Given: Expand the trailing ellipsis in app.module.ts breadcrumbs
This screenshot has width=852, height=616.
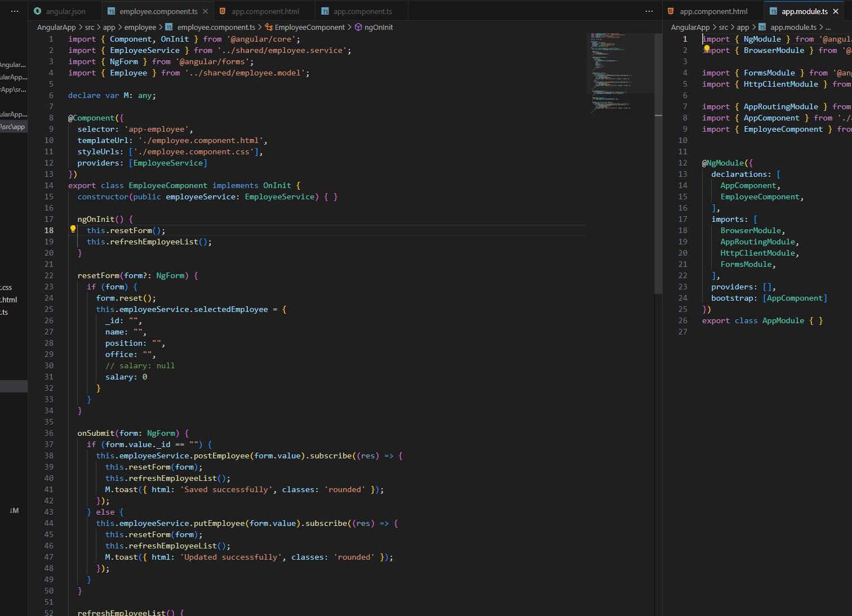Looking at the screenshot, I should pos(828,27).
